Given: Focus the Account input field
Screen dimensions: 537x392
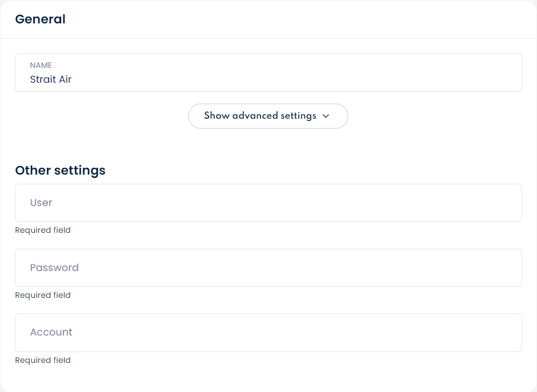Looking at the screenshot, I should tap(268, 332).
